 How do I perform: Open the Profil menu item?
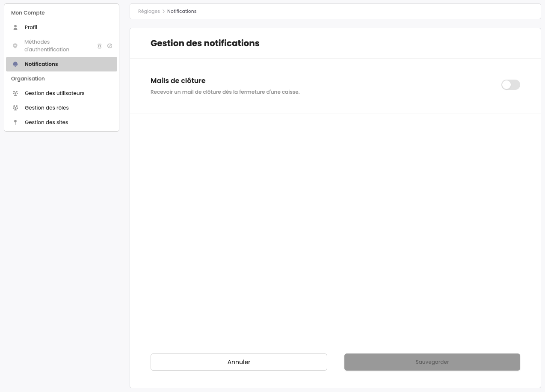[x=31, y=27]
